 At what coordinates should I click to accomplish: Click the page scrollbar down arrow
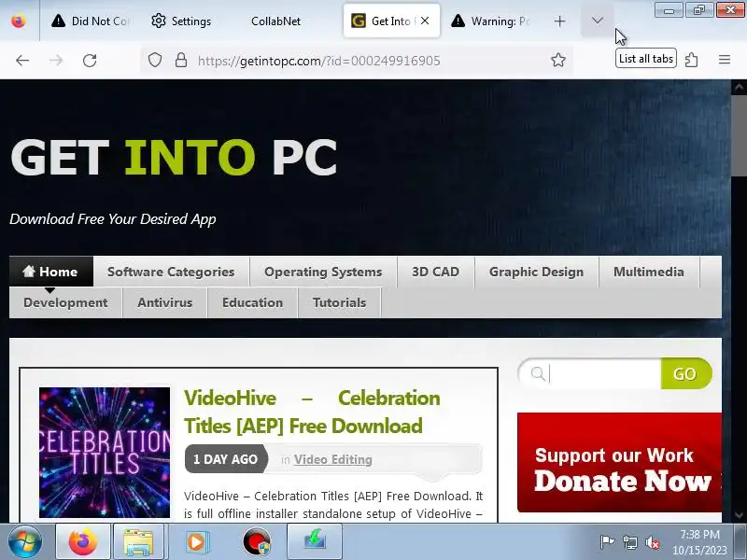point(739,515)
